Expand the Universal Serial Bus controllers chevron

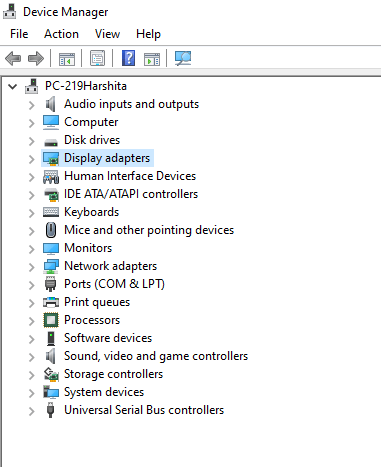click(31, 411)
